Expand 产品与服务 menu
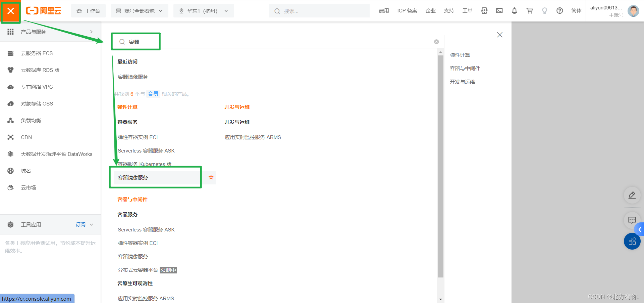This screenshot has width=644, height=303. (x=50, y=32)
